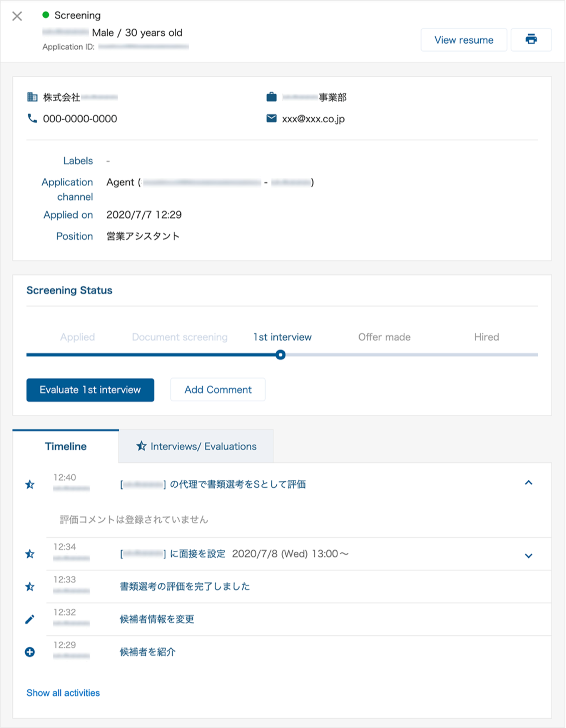
Task: Select the Timeline tab
Action: [66, 446]
